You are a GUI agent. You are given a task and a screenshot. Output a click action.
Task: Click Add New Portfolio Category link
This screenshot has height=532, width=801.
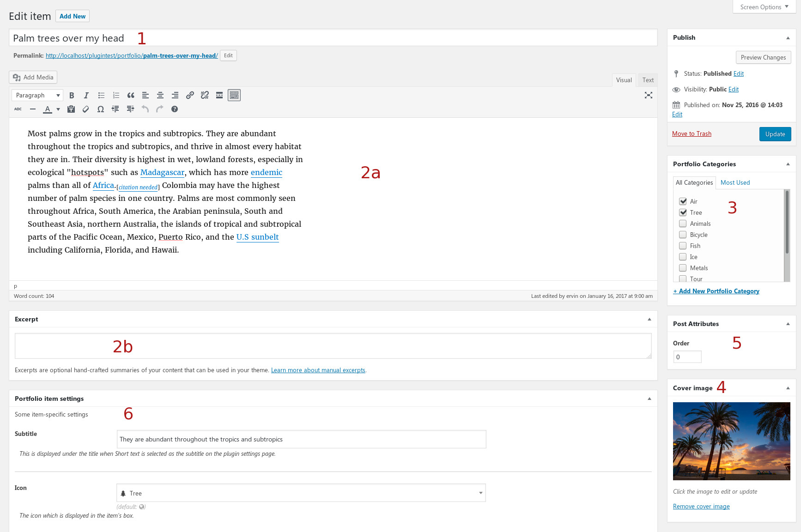716,291
